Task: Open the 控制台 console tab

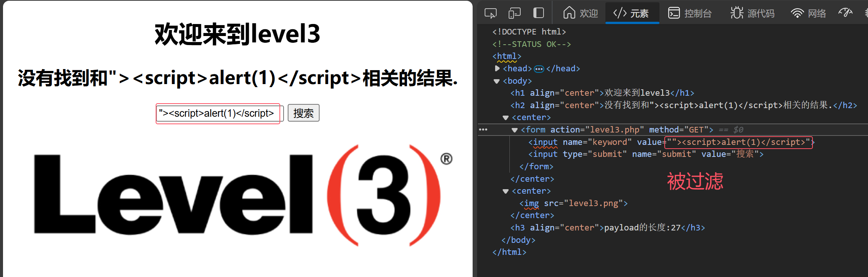Action: pyautogui.click(x=690, y=13)
